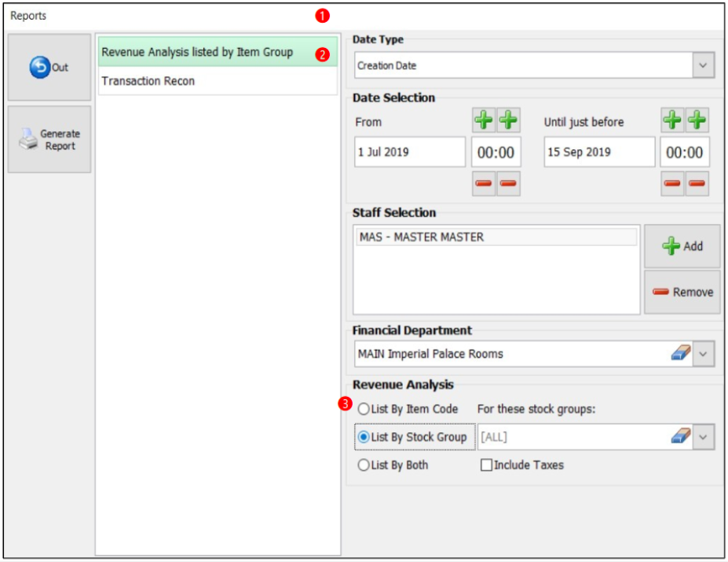This screenshot has height=562, width=728.
Task: Clear Financial Department with eraser icon
Action: click(x=681, y=353)
